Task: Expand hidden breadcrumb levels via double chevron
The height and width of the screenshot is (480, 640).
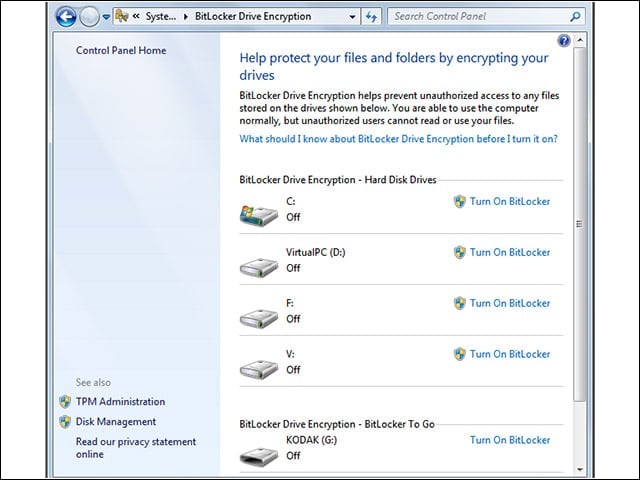Action: pyautogui.click(x=136, y=16)
